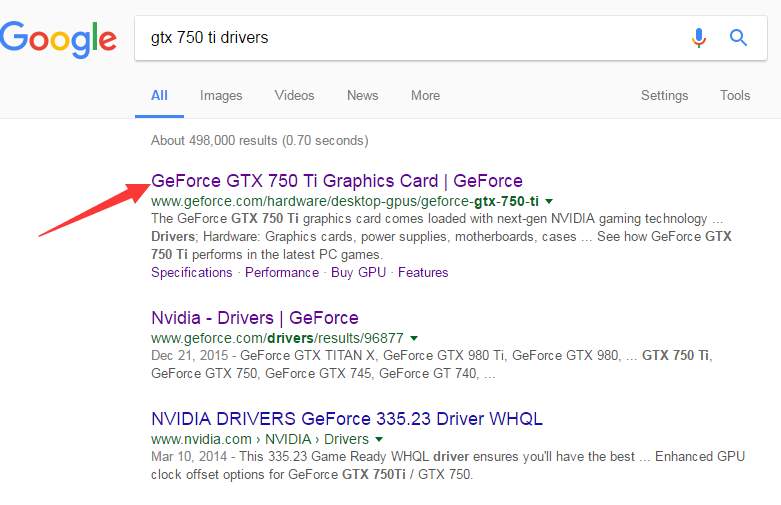This screenshot has width=781, height=505.
Task: Click the Dec 21, 2015 result snippet
Action: [431, 365]
